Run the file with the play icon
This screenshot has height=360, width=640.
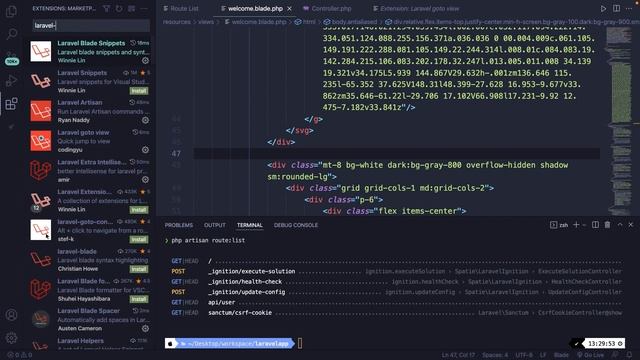(603, 9)
